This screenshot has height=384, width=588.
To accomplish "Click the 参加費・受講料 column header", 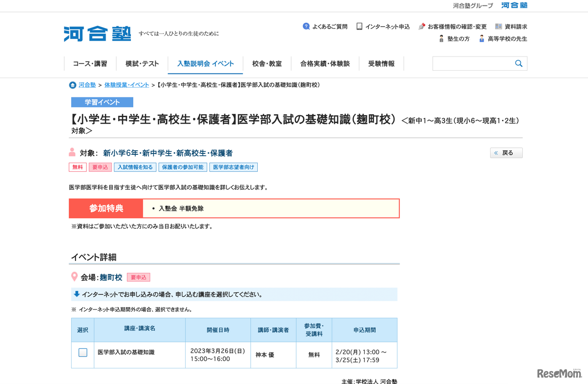I will pyautogui.click(x=314, y=330).
